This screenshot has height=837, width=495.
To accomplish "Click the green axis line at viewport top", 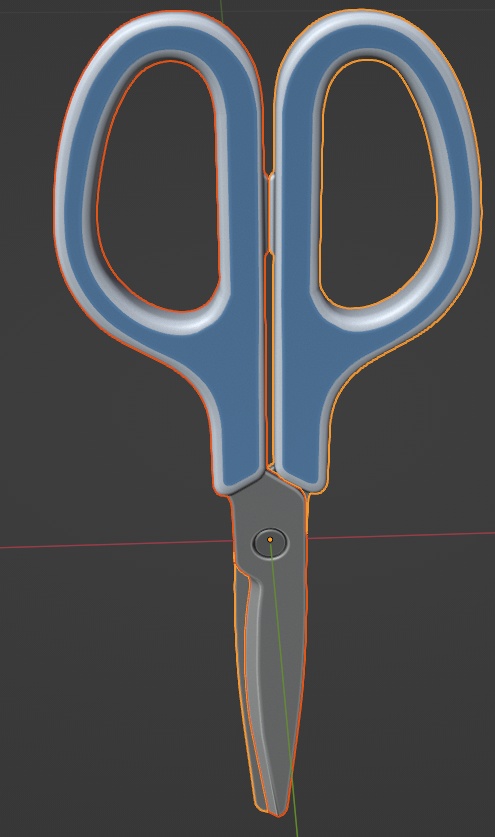I will pyautogui.click(x=221, y=6).
